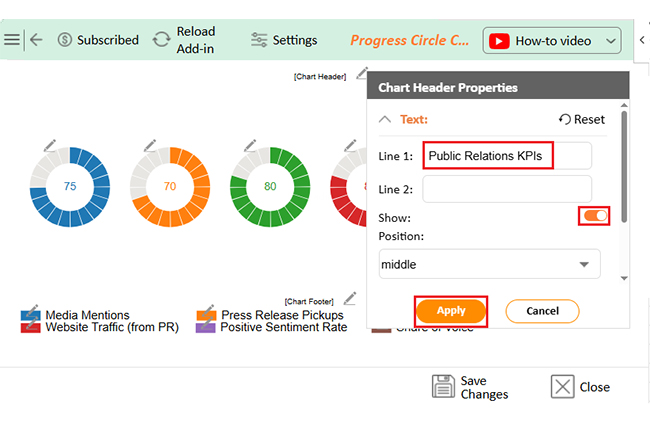This screenshot has height=427, width=650.
Task: Toggle the Show header switch
Action: [594, 216]
